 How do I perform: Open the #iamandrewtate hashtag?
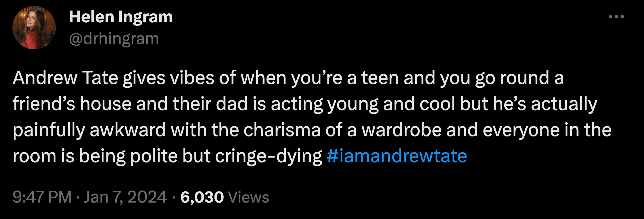(397, 156)
